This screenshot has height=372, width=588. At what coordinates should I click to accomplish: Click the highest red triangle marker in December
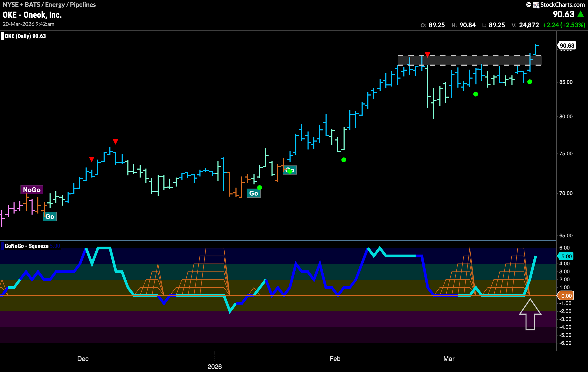[115, 142]
